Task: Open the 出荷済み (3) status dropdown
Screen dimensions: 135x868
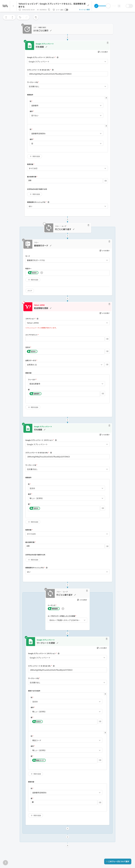Action: 65,365
